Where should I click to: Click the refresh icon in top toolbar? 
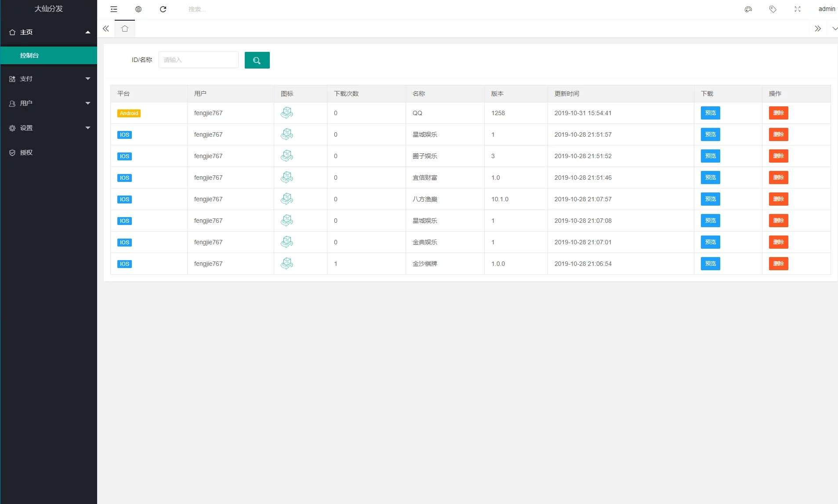point(163,9)
